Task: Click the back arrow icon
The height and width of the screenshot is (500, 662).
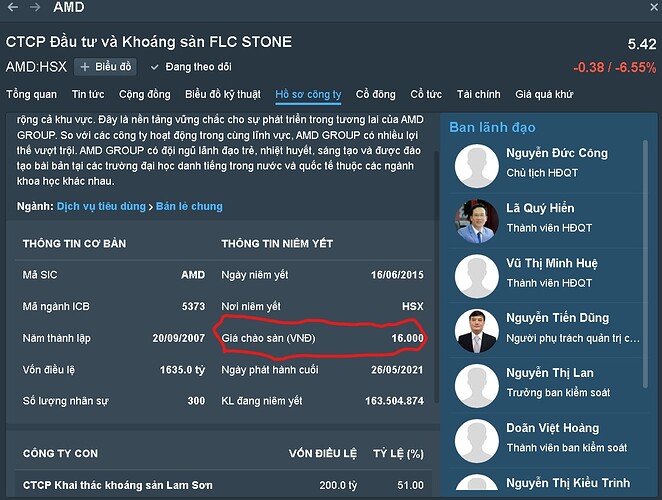Action: [x=13, y=7]
